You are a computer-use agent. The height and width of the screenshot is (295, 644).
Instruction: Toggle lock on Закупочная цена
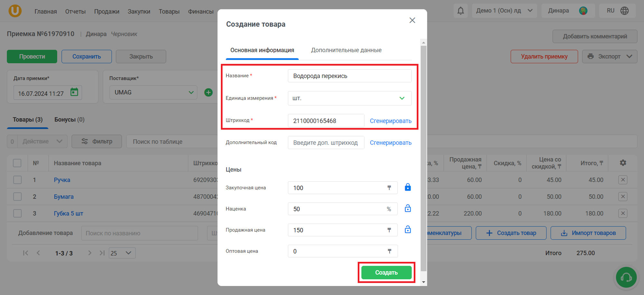point(408,187)
